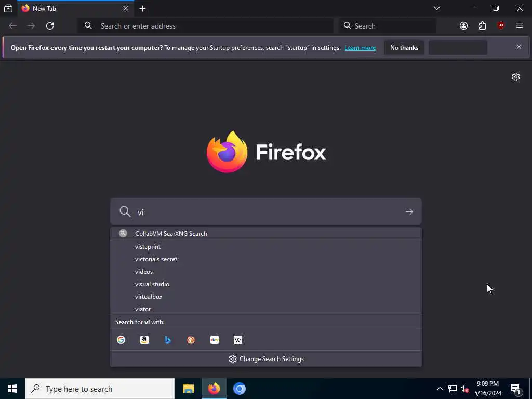Viewport: 532px width, 399px height.
Task: Click the magnifier icon in the toolbar Search box
Action: coord(347,26)
